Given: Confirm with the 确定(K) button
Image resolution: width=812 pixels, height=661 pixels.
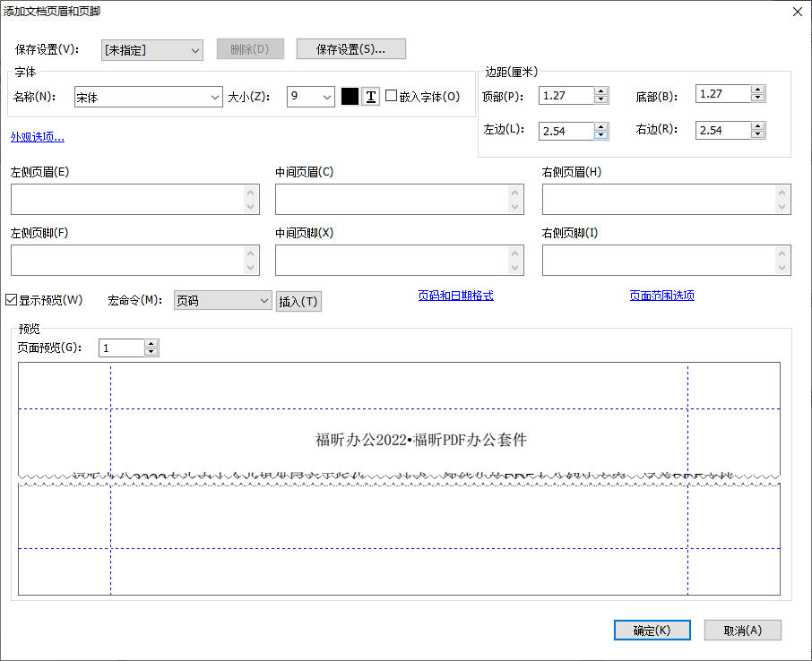Looking at the screenshot, I should coord(652,630).
